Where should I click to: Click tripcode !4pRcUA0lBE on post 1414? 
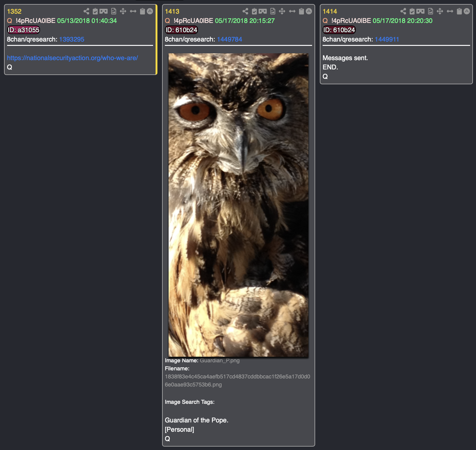pos(351,21)
